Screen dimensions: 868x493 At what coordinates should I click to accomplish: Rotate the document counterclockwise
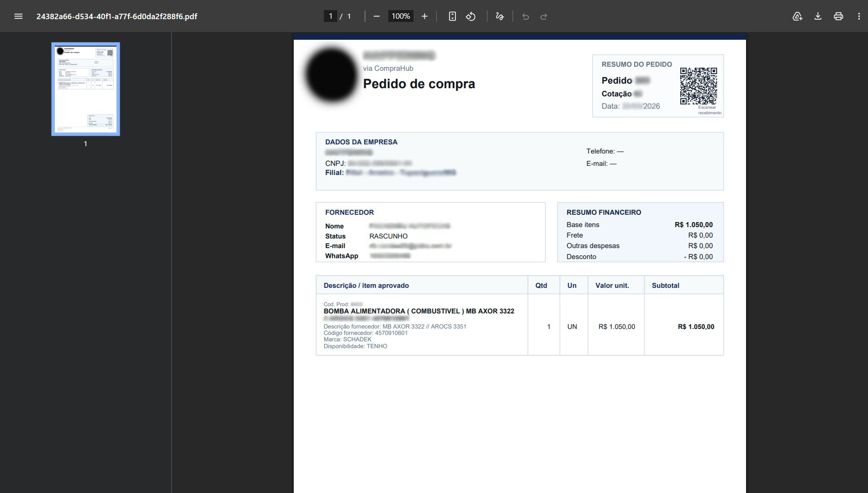471,16
